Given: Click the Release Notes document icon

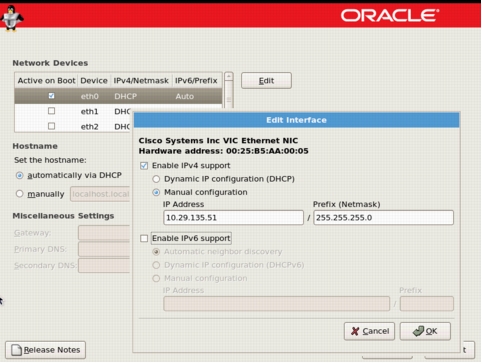Looking at the screenshot, I should tap(16, 350).
